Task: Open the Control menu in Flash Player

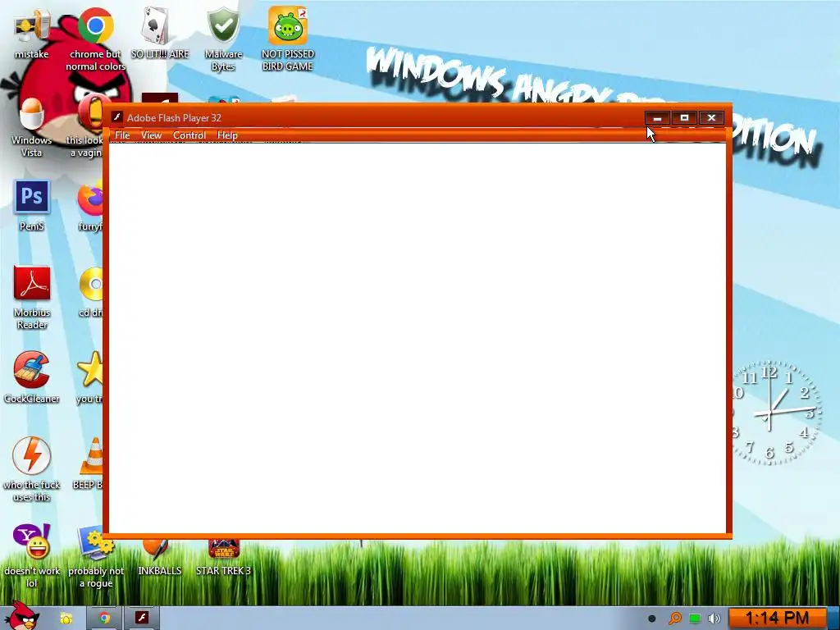Action: [189, 135]
